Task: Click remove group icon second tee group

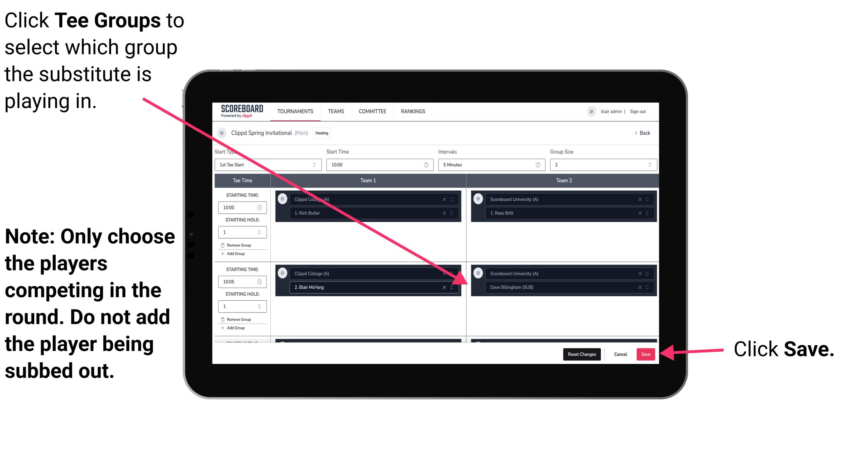Action: 225,319
